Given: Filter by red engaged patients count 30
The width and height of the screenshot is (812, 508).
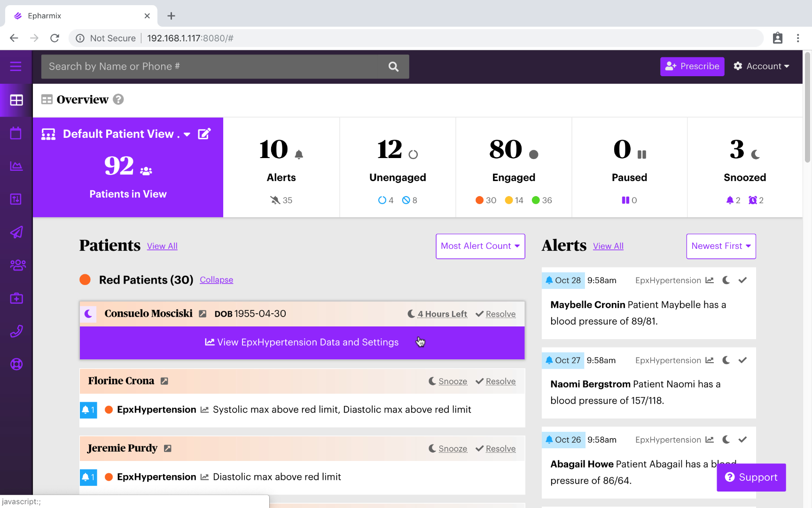Looking at the screenshot, I should tap(486, 200).
